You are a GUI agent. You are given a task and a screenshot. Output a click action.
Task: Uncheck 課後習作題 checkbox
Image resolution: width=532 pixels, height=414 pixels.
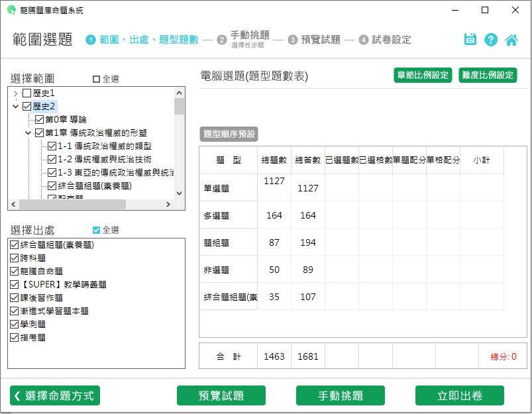click(x=15, y=297)
